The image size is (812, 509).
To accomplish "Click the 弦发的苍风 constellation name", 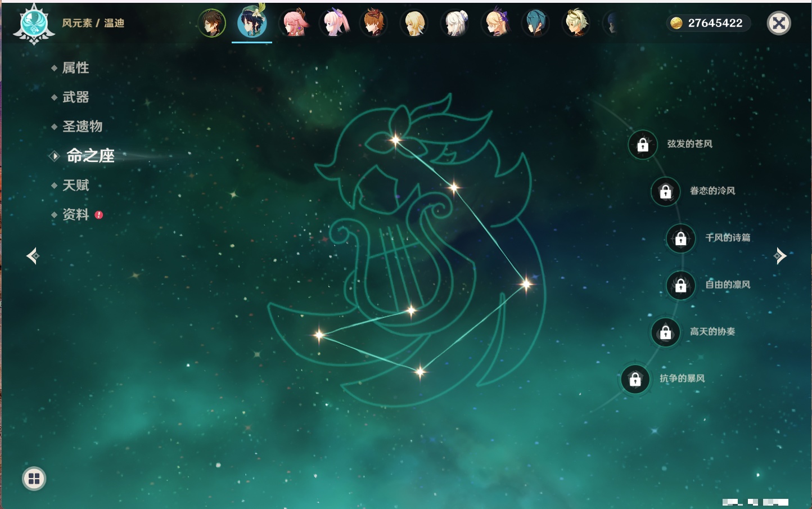I will pyautogui.click(x=689, y=144).
